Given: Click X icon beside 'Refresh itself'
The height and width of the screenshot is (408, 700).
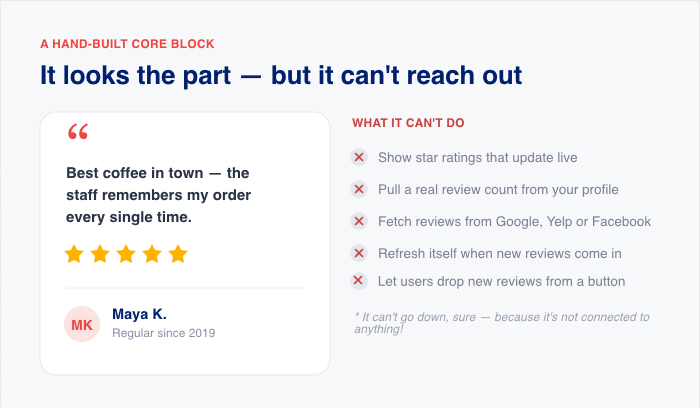Looking at the screenshot, I should coord(358,254).
